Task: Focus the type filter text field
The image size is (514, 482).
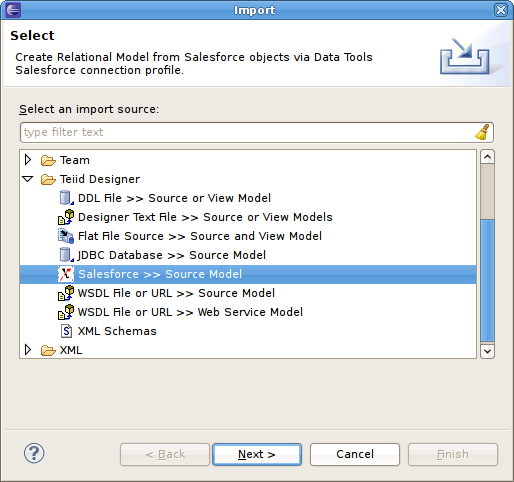Action: 257,132
